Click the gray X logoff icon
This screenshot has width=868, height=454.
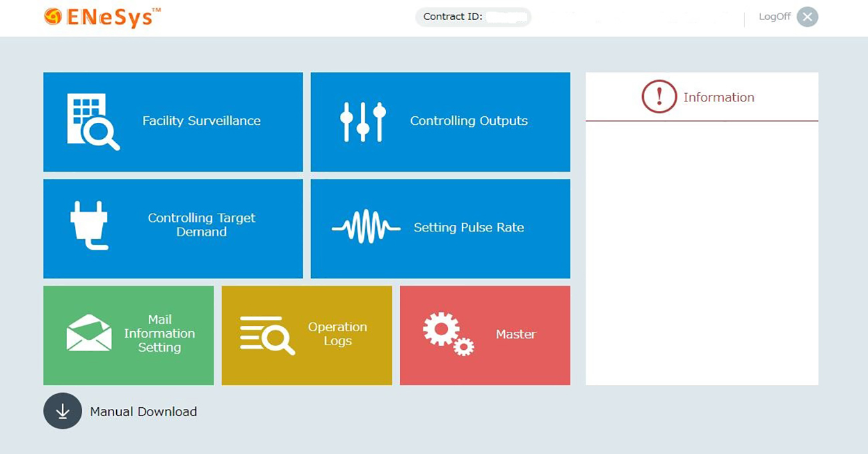[807, 17]
